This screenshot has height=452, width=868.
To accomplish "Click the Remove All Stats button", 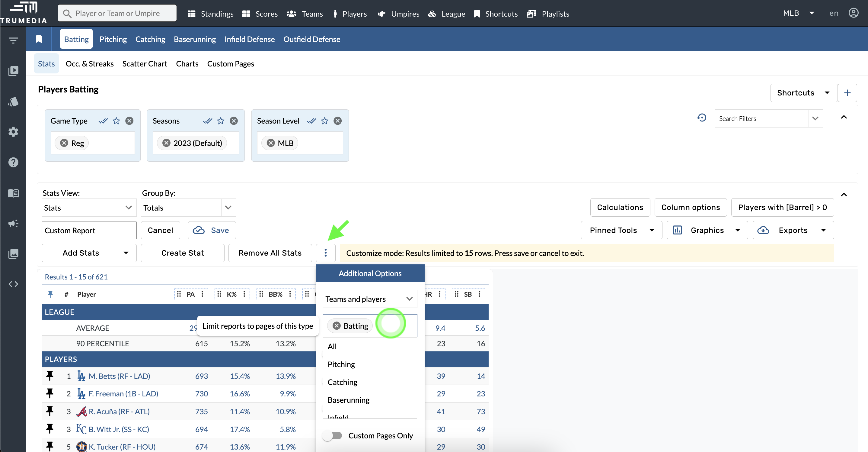I will pos(270,253).
